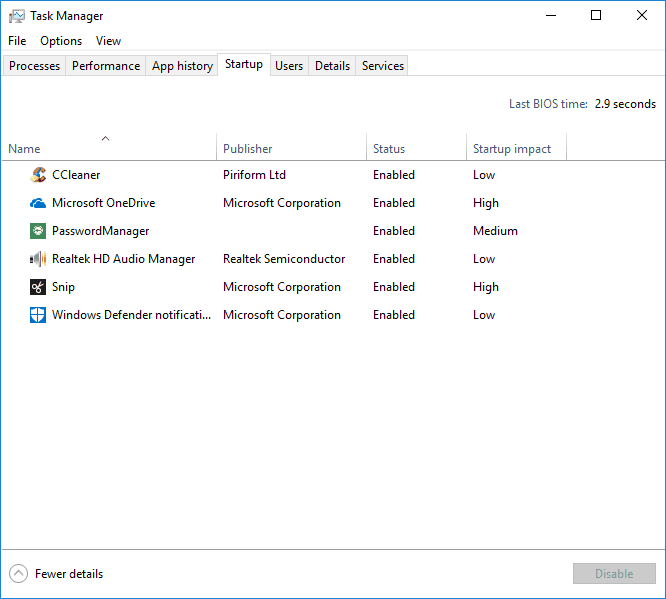The image size is (666, 599).
Task: Click the Fewer details label
Action: pos(69,574)
